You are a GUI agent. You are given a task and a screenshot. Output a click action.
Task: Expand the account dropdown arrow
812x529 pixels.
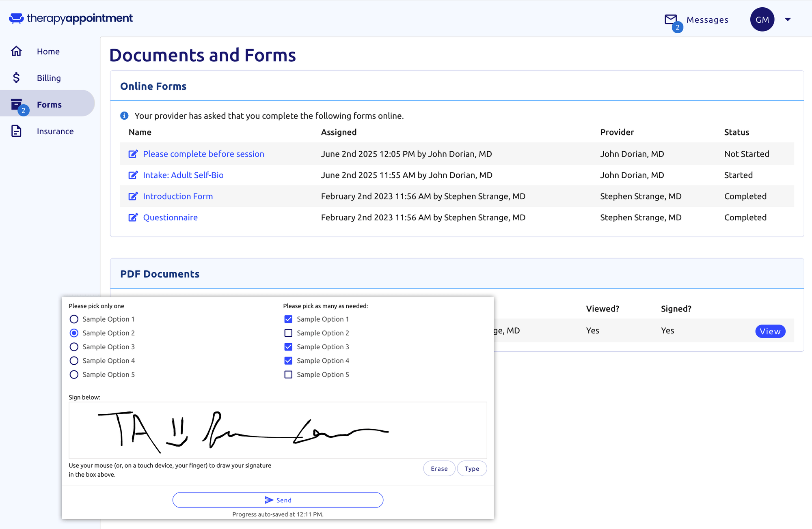pyautogui.click(x=788, y=19)
